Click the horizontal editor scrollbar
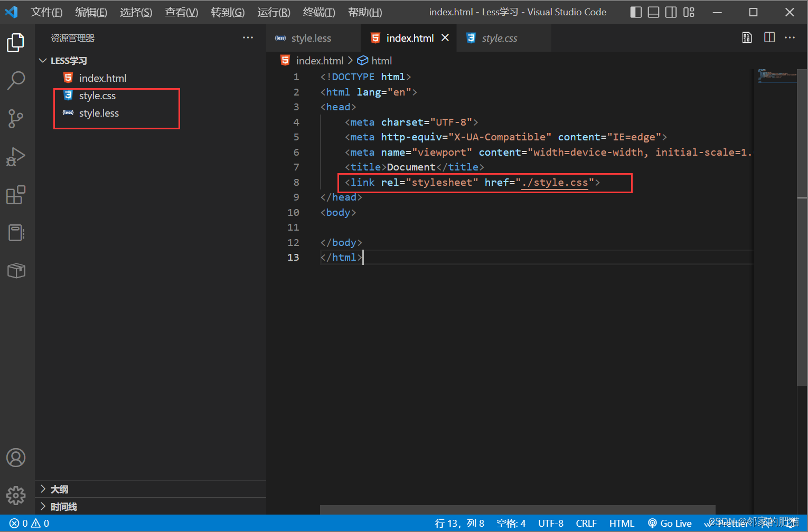The height and width of the screenshot is (532, 808). [518, 509]
